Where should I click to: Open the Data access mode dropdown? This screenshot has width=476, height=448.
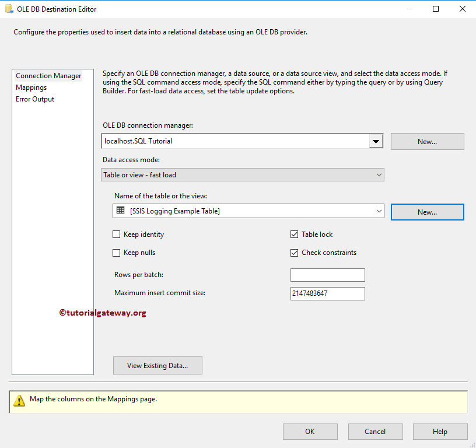click(379, 175)
